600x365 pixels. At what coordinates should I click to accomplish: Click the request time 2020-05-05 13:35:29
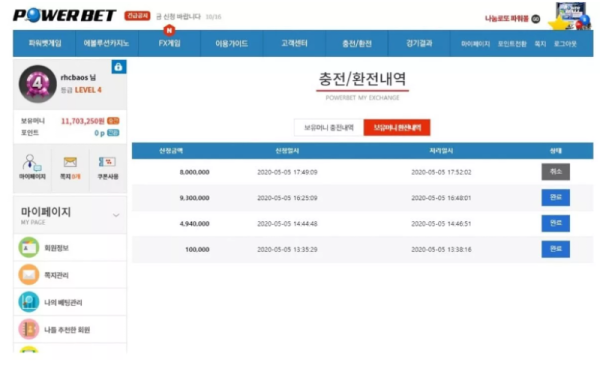[x=287, y=249]
